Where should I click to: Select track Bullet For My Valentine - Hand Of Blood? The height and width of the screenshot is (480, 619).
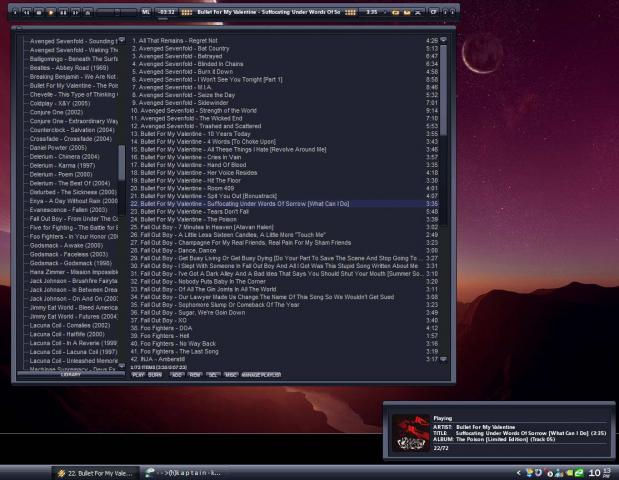point(284,165)
